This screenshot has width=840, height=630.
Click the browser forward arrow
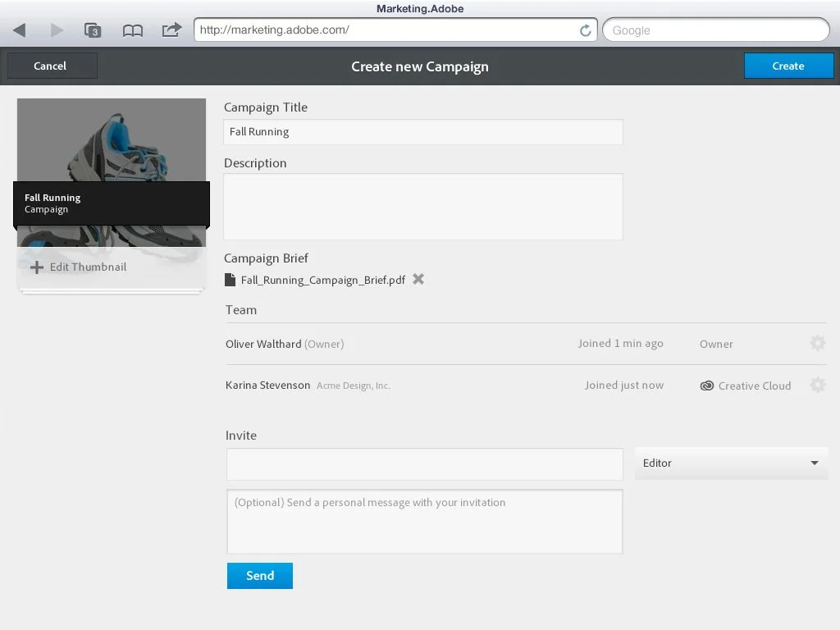[57, 30]
